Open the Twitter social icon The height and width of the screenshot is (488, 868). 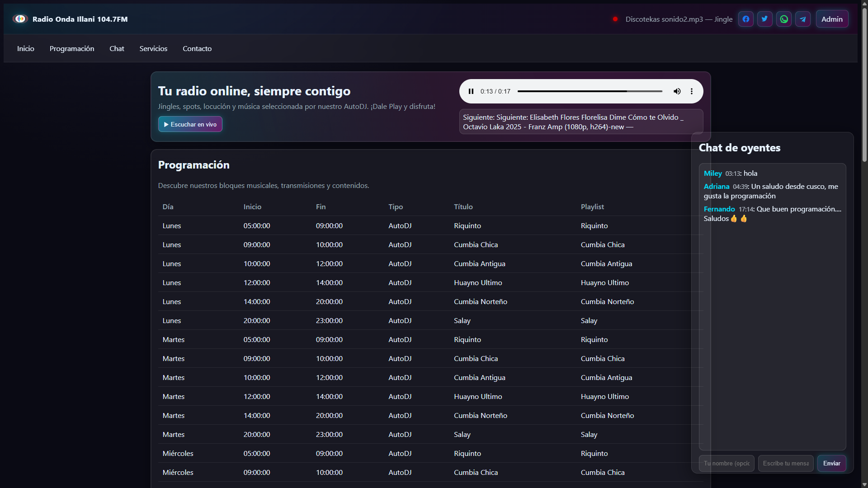point(765,19)
